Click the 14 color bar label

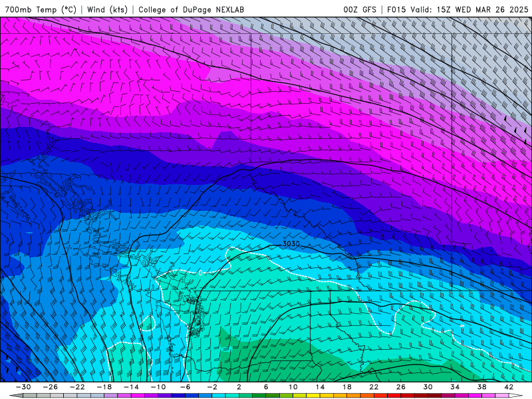tap(320, 387)
